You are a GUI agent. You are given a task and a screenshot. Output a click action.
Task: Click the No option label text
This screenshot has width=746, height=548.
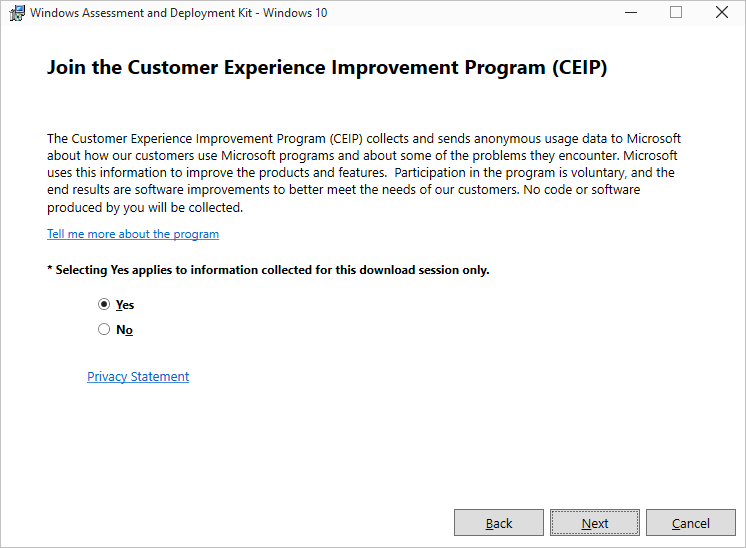(x=124, y=330)
